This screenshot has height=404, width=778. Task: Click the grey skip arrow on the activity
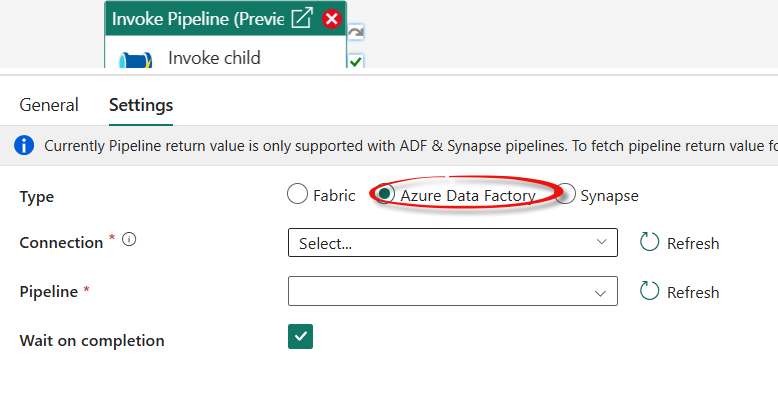(x=356, y=33)
